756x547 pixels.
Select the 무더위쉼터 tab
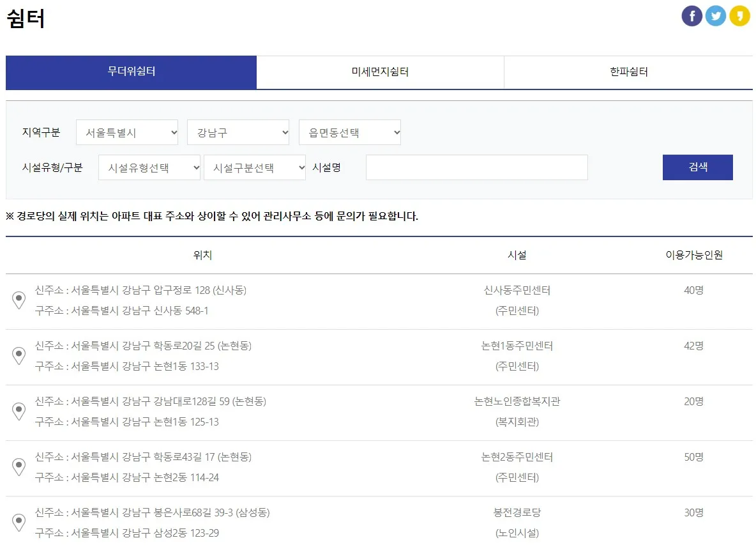point(131,72)
